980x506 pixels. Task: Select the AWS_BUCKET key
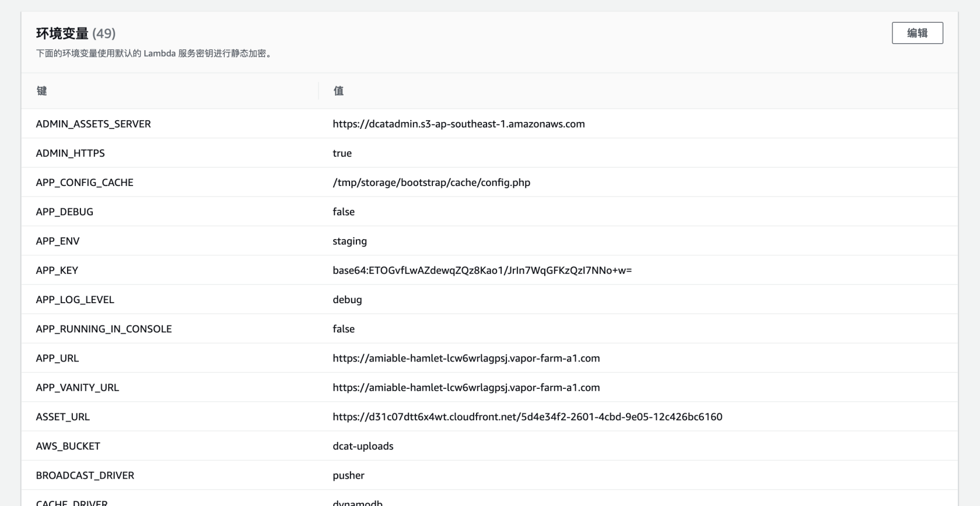point(68,446)
